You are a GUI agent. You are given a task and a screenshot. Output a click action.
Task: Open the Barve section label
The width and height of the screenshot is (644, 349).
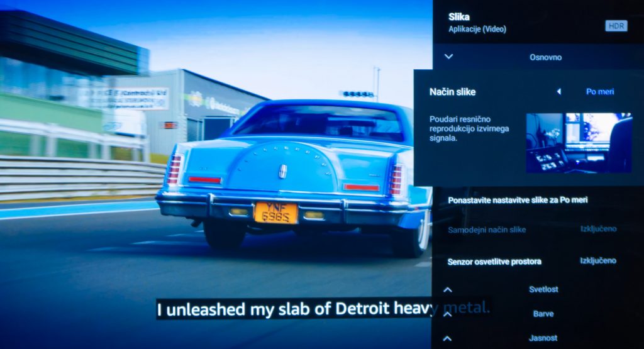(543, 314)
